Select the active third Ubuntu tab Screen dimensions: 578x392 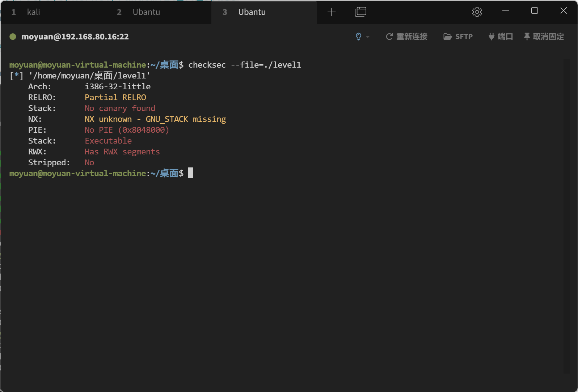252,12
